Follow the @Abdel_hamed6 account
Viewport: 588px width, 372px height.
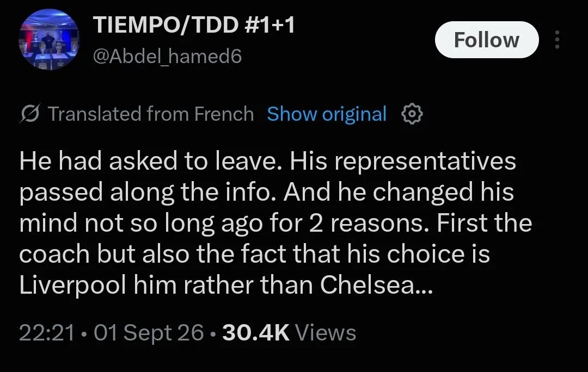pyautogui.click(x=486, y=40)
